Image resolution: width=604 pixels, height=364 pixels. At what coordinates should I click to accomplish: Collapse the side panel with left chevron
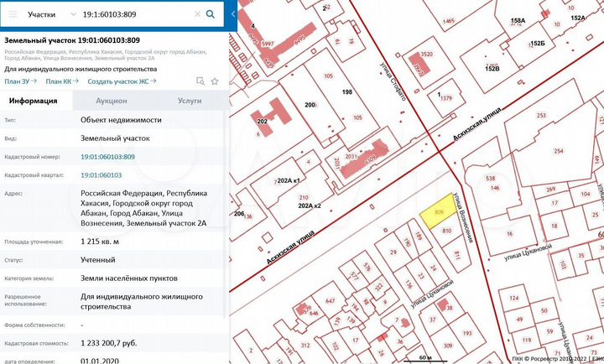click(x=232, y=14)
